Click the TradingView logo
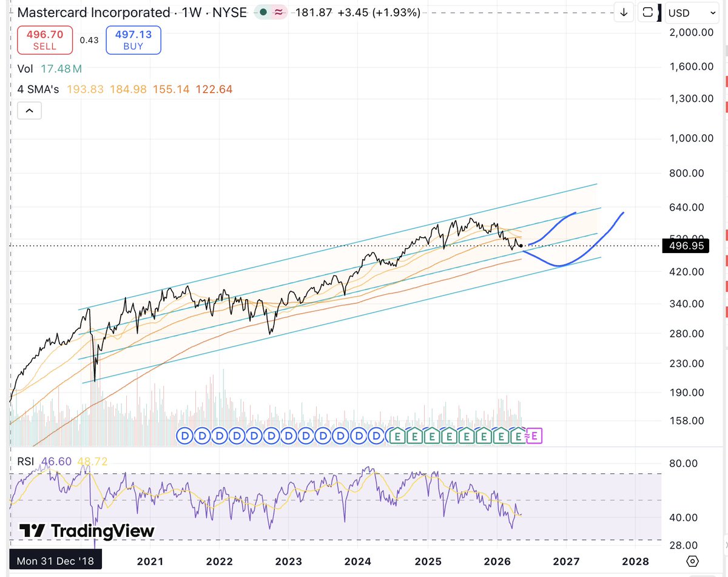 coord(87,530)
